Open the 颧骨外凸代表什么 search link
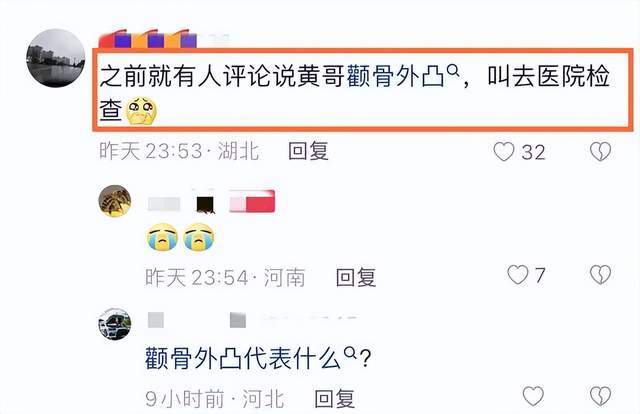The width and height of the screenshot is (640, 414). (243, 358)
